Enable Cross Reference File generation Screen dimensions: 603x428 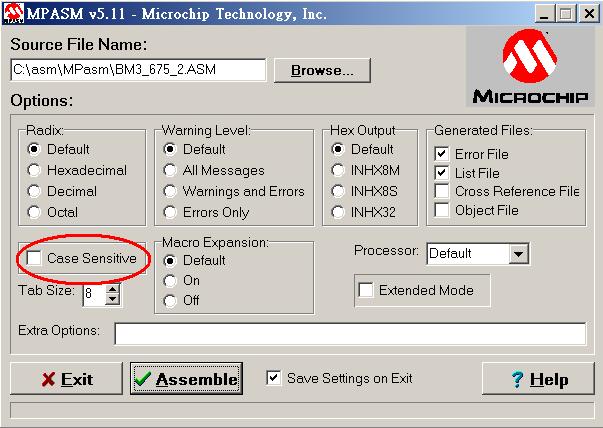[x=442, y=191]
